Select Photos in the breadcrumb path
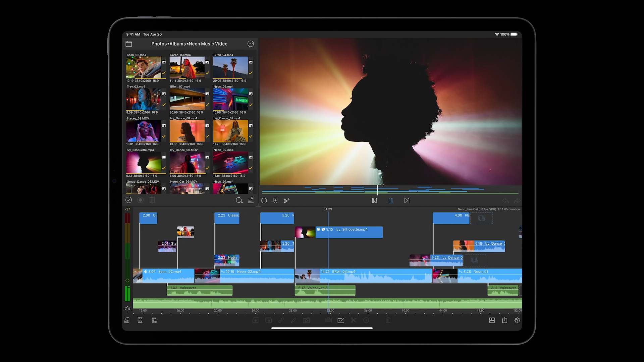 pyautogui.click(x=159, y=44)
